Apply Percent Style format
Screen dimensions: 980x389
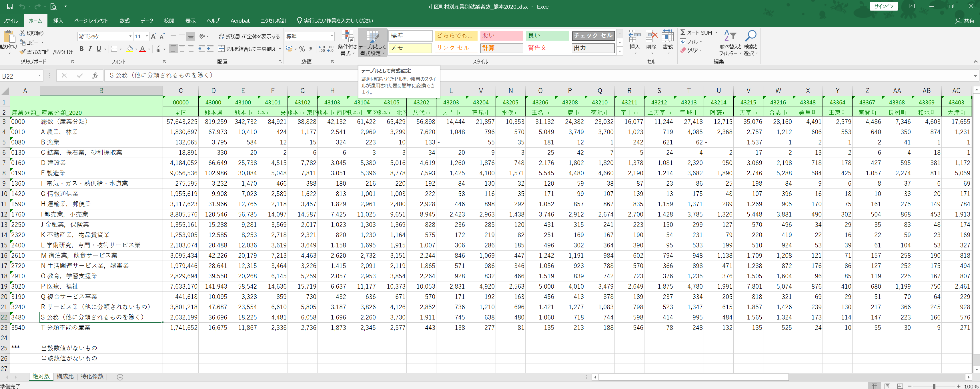tap(302, 49)
